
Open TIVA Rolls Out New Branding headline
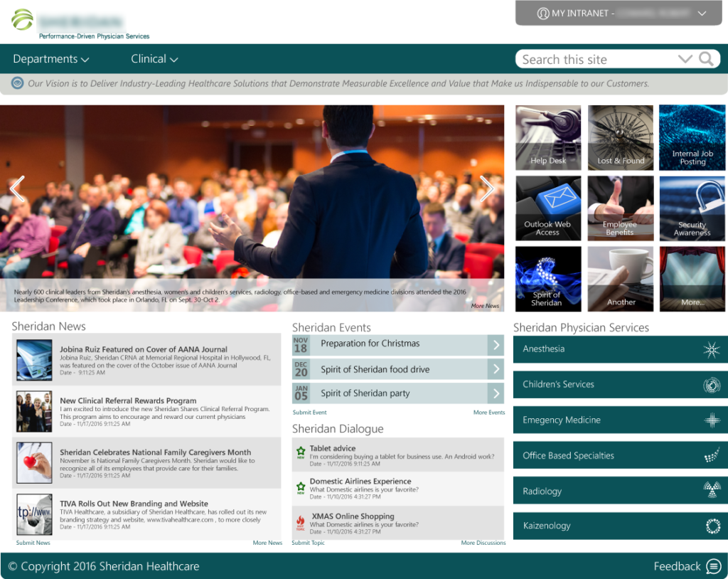[x=134, y=504]
